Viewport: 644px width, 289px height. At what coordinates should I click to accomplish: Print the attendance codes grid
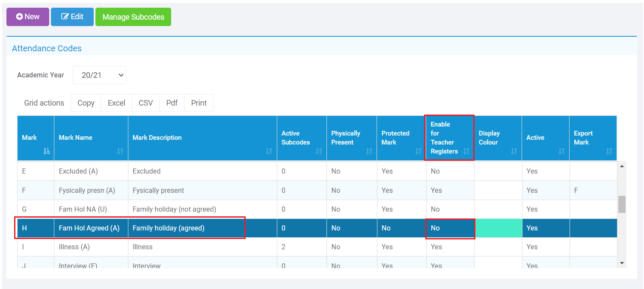pos(199,103)
